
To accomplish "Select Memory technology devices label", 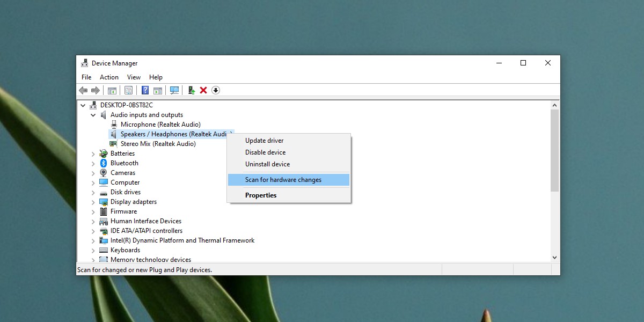I will (151, 260).
